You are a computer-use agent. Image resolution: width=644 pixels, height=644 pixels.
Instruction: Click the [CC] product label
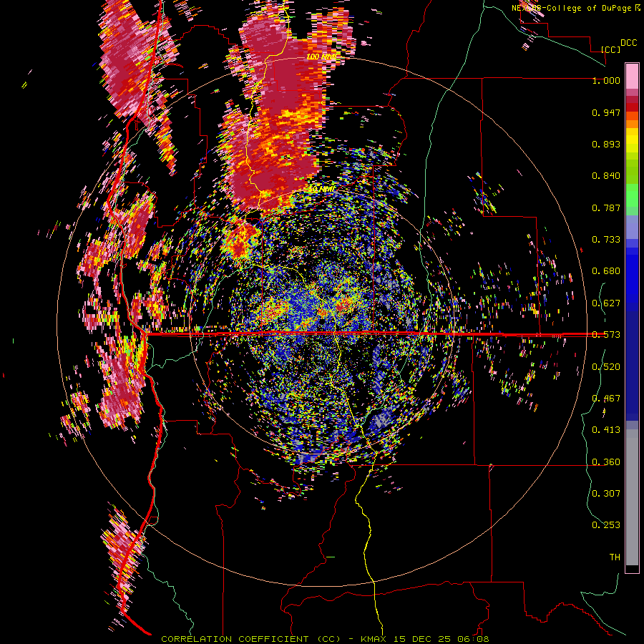(x=610, y=49)
